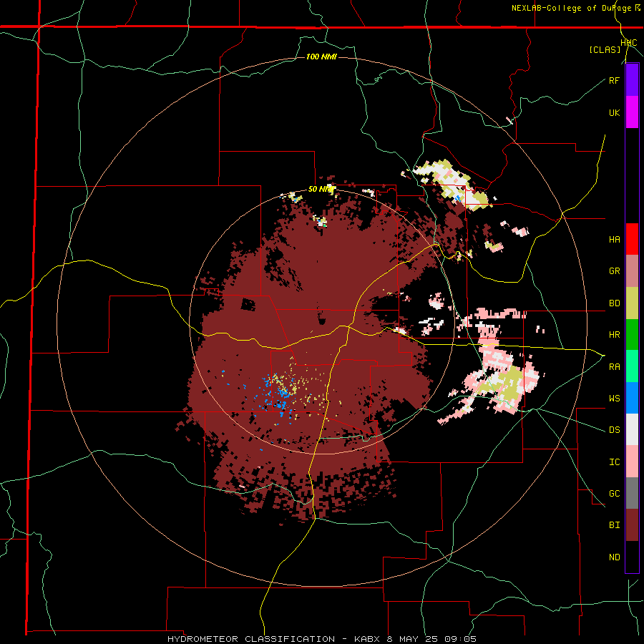Click the GR legend label

pos(614,271)
